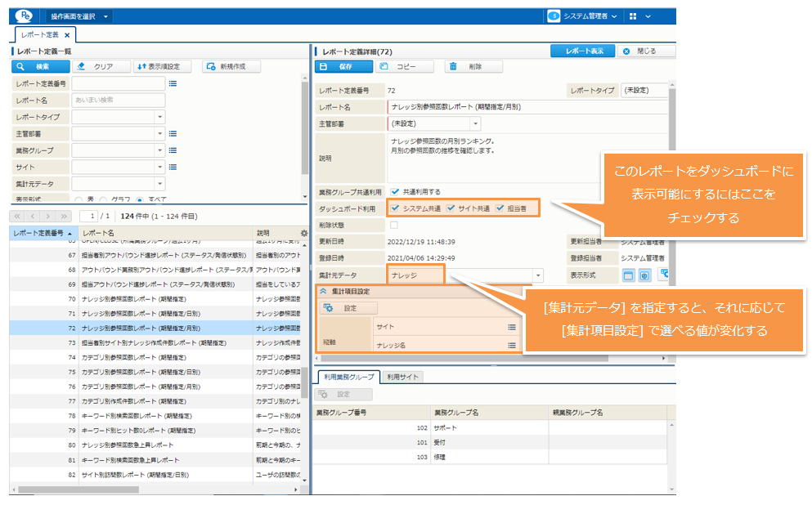Image resolution: width=812 pixels, height=505 pixels.
Task: Click the レポート名 search input field
Action: point(119,100)
